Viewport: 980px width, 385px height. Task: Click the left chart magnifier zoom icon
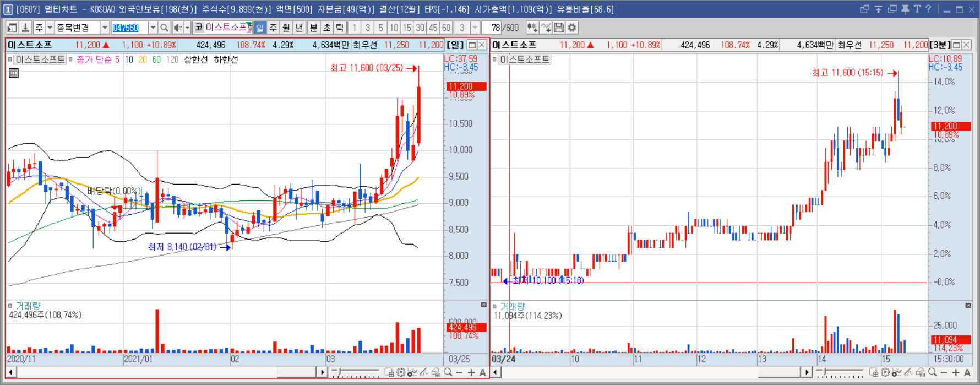[x=448, y=373]
